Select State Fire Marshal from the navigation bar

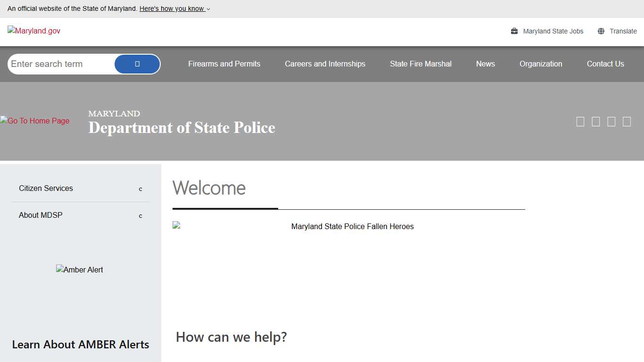point(421,64)
